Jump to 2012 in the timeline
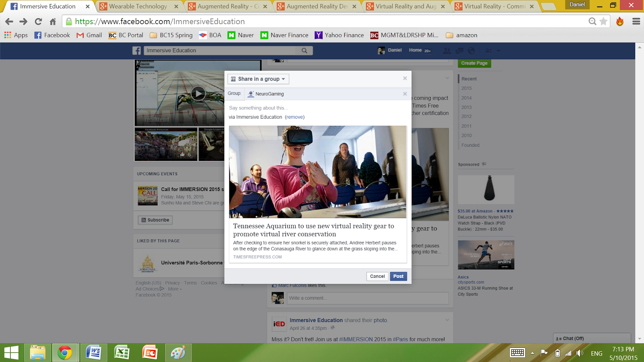Image resolution: width=644 pixels, height=362 pixels. point(466,117)
